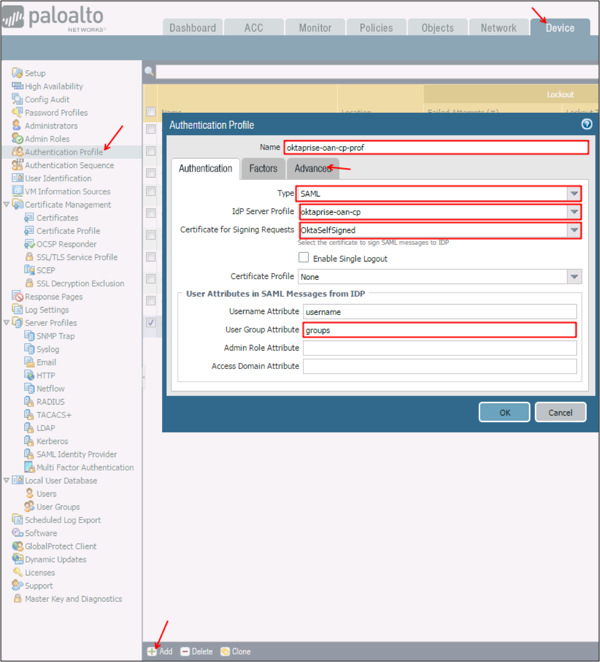
Task: Toggle the checked row checkbox in the table
Action: (x=151, y=323)
